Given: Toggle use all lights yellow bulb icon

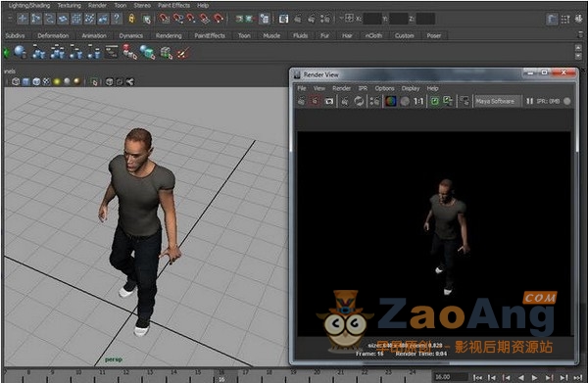Looking at the screenshot, I should 57,81.
